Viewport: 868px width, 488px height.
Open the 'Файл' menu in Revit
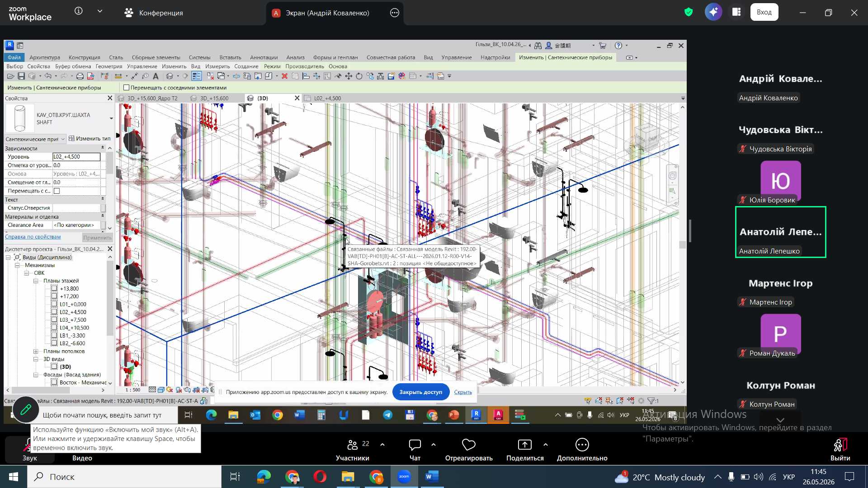tap(14, 57)
